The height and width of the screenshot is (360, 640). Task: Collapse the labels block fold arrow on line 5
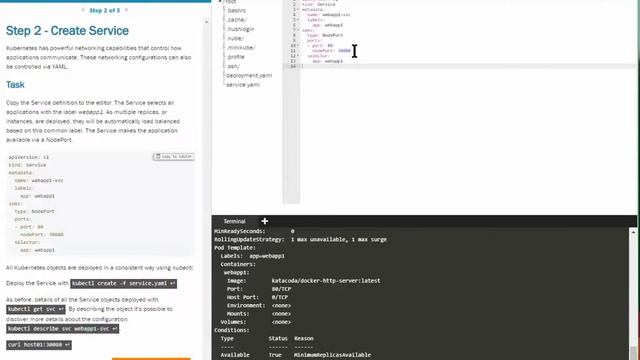pyautogui.click(x=298, y=20)
